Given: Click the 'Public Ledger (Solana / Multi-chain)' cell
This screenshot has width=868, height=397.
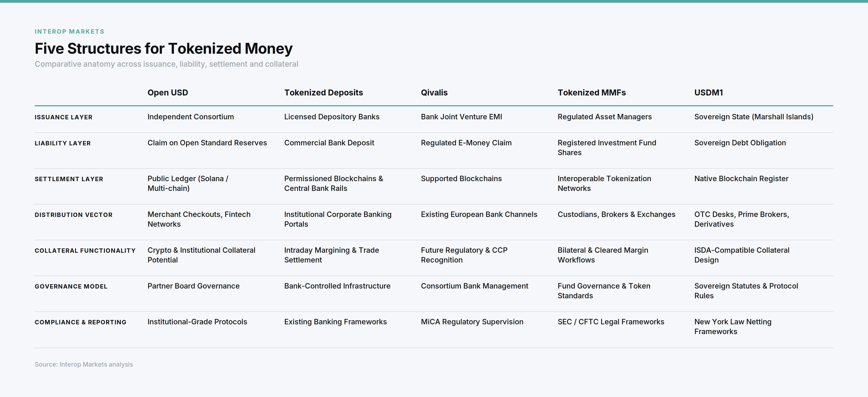Looking at the screenshot, I should point(188,184).
